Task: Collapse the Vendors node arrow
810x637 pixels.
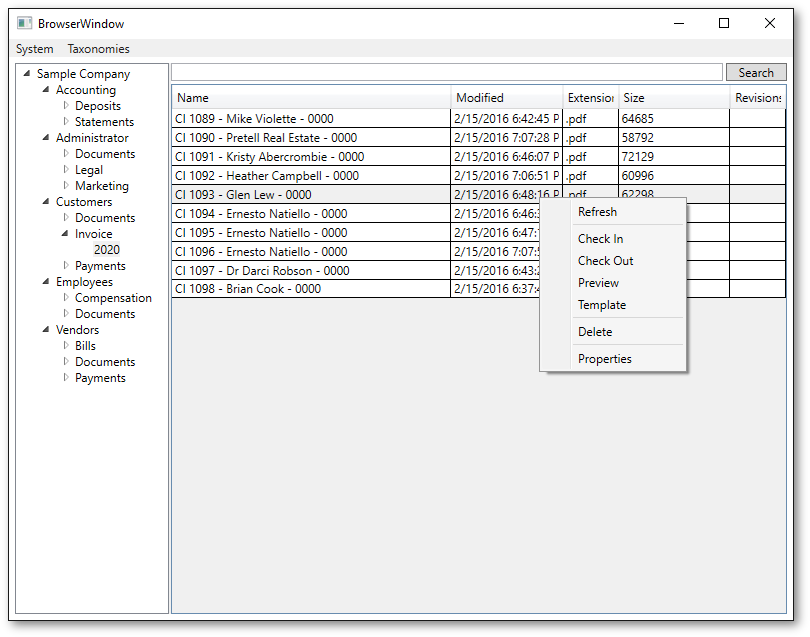Action: (x=46, y=330)
